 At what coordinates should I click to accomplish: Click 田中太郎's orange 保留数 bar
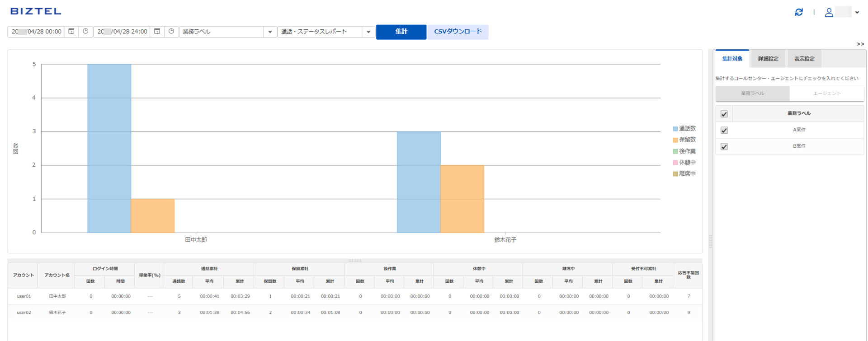click(153, 216)
